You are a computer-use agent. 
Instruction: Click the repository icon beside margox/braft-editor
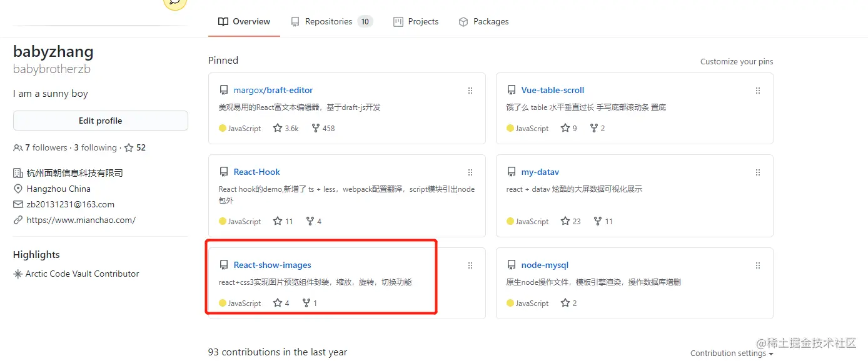pos(224,90)
